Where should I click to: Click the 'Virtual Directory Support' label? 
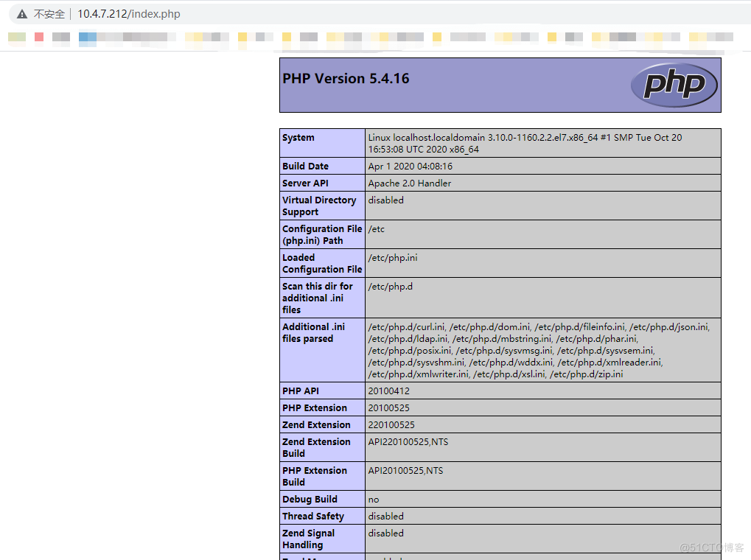[319, 206]
